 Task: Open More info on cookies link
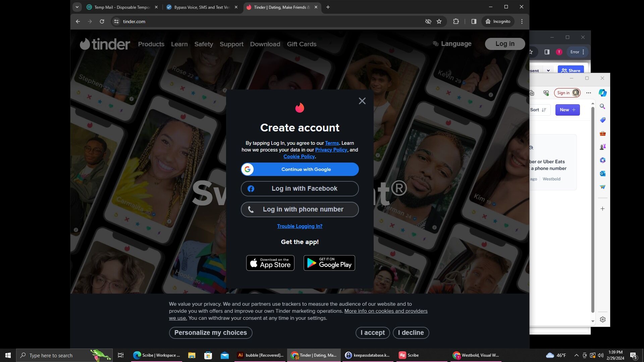pyautogui.click(x=386, y=311)
